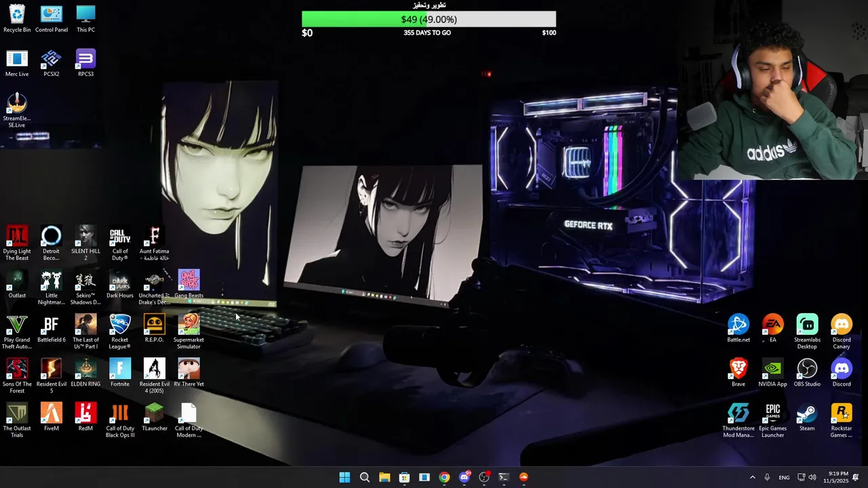The height and width of the screenshot is (488, 868).
Task: Select the Dark Hours icon
Action: 120,284
